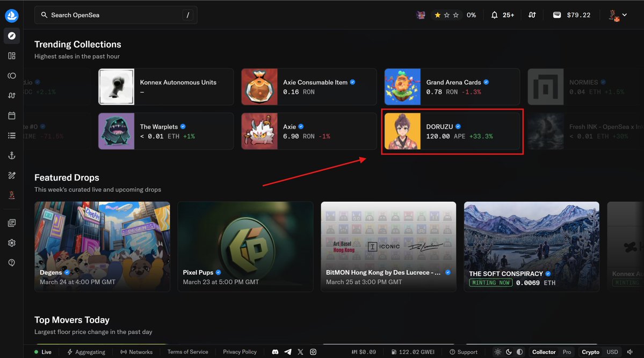Click the verified badge next to DORUZU
The height and width of the screenshot is (358, 644).
(458, 127)
